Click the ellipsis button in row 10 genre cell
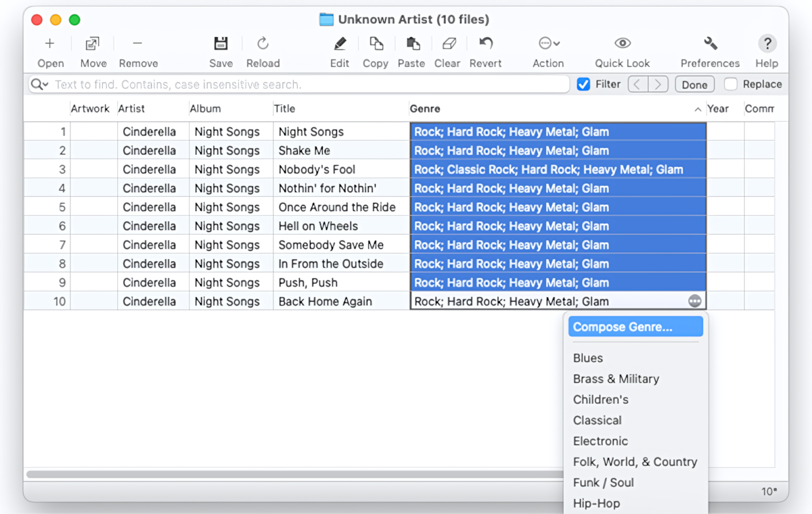This screenshot has height=514, width=812. (695, 301)
